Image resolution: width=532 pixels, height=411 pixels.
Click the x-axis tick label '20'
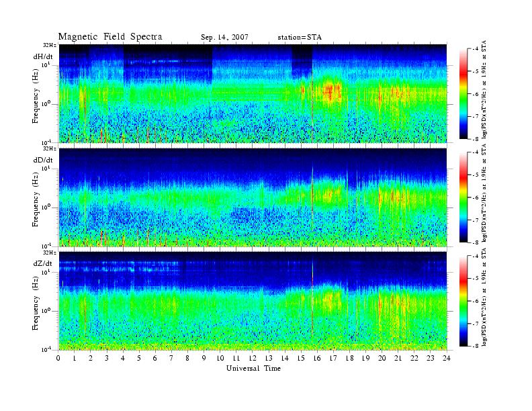point(382,358)
